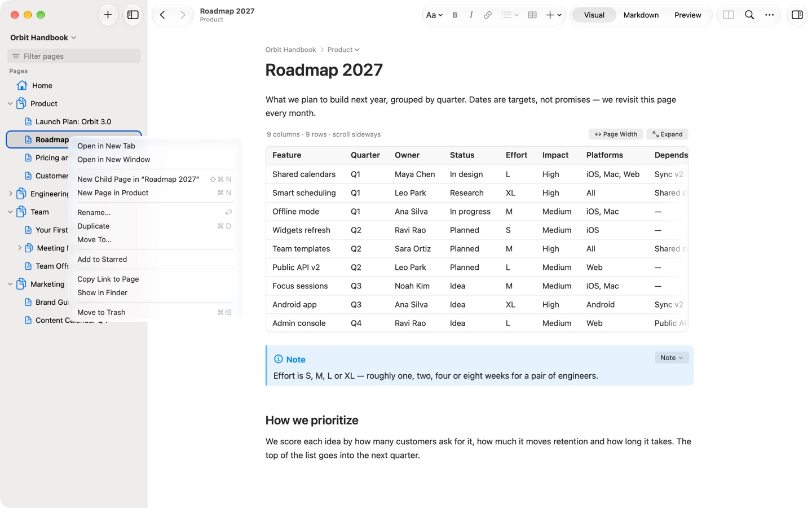
Task: Open the insert plus dropdown
Action: coord(554,15)
